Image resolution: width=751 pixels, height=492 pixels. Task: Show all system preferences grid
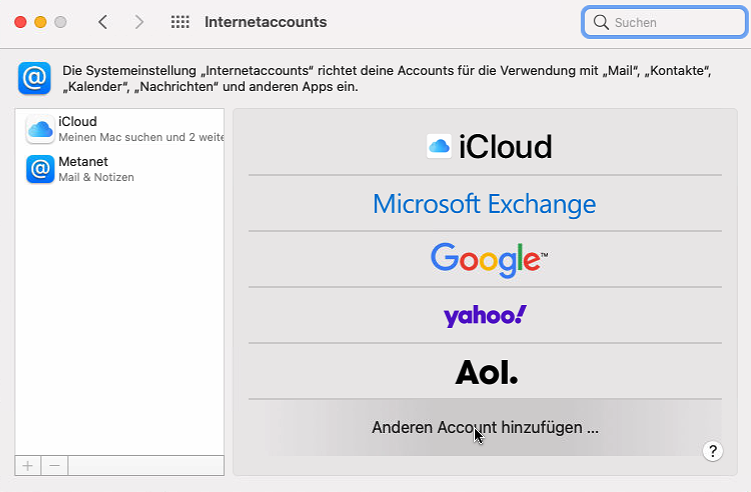[180, 22]
